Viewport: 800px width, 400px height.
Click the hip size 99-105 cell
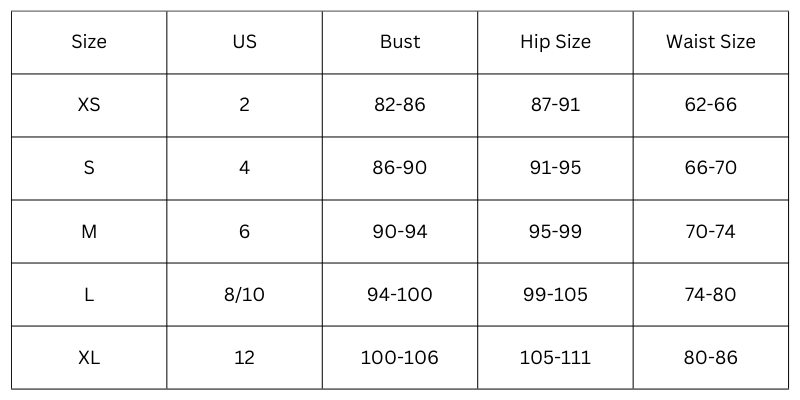click(555, 294)
